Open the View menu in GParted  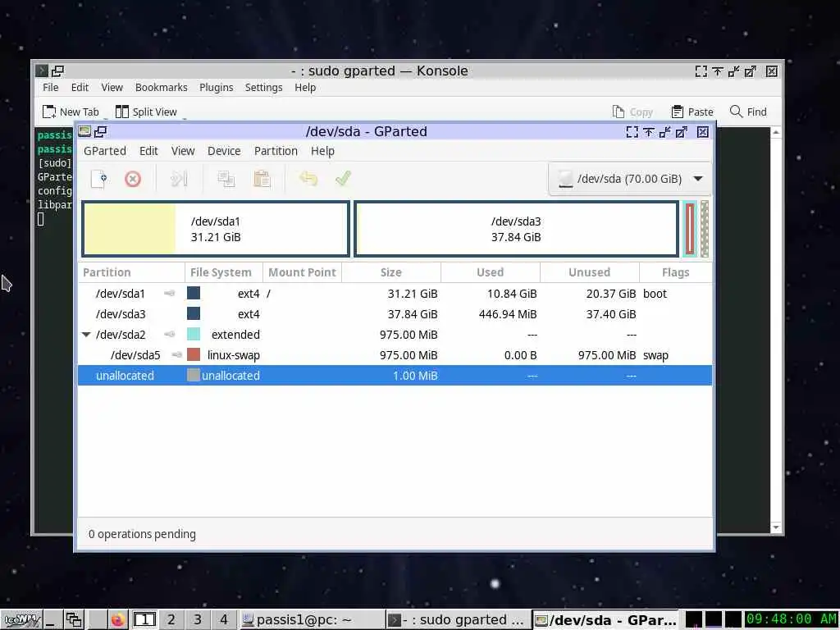(183, 151)
